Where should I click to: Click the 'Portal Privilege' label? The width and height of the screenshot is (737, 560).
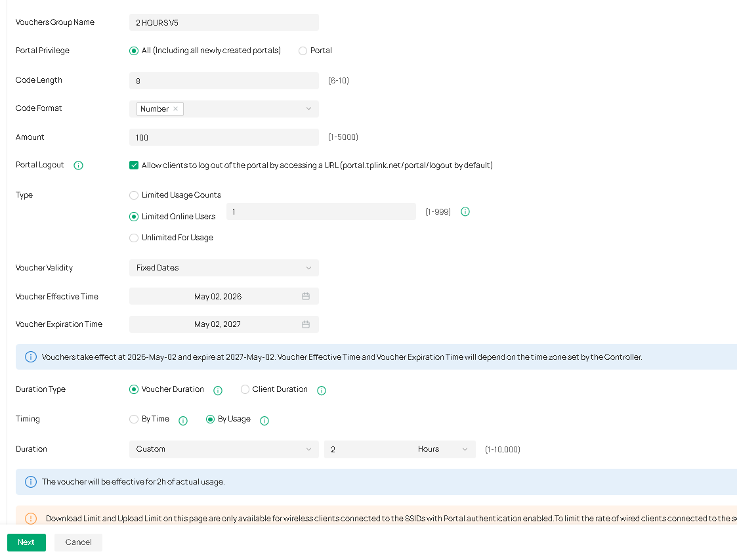42,51
